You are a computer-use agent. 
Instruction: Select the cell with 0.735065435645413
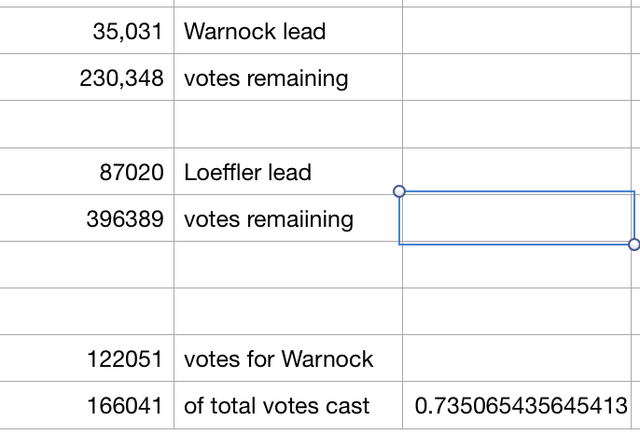(517, 406)
